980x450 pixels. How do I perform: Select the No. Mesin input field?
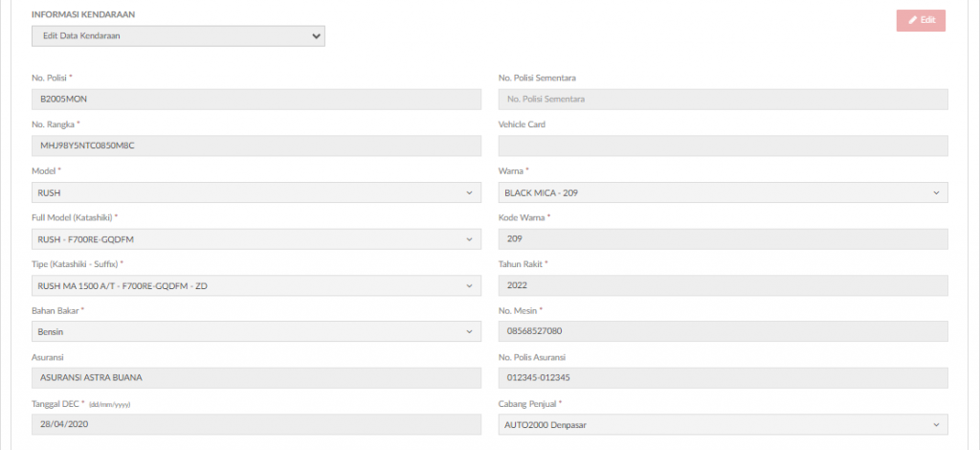(724, 332)
